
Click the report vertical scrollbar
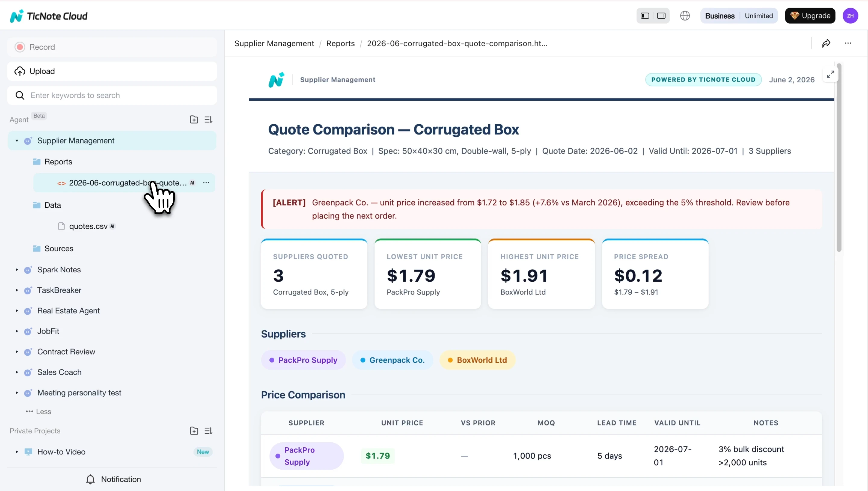(x=839, y=157)
